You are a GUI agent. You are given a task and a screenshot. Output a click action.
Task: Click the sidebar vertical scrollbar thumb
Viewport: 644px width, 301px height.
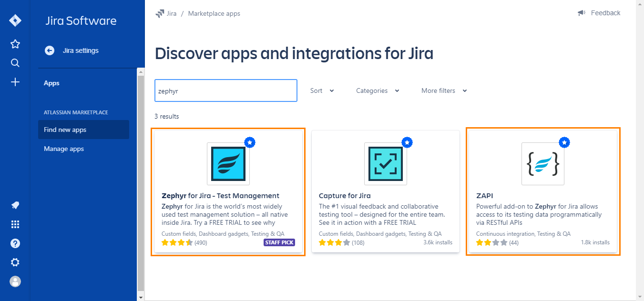(x=141, y=182)
